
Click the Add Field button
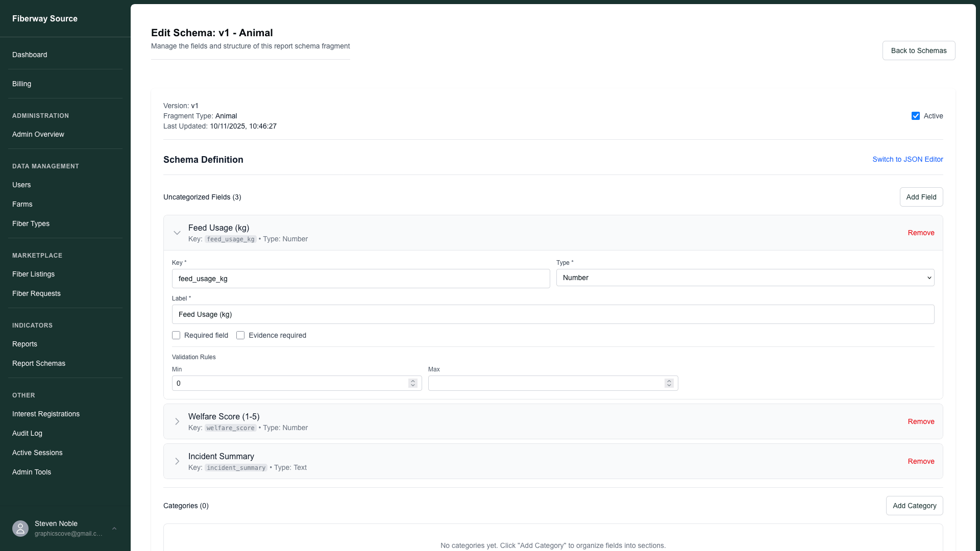coord(921,197)
